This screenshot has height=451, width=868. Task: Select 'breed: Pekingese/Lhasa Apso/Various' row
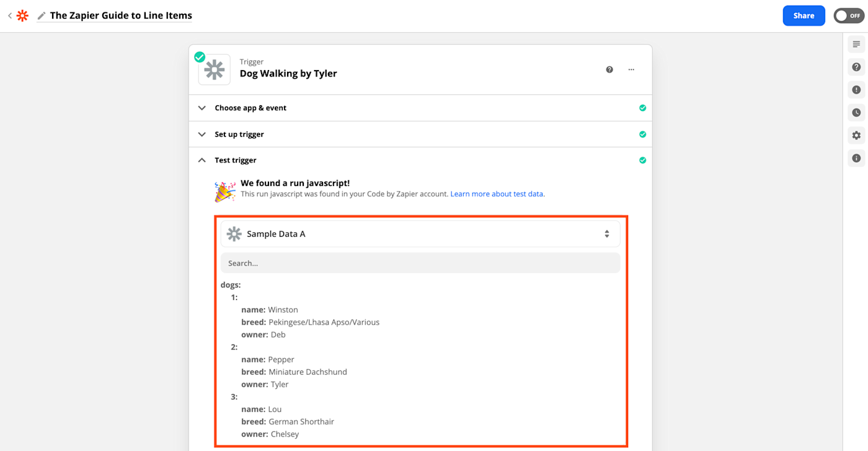[310, 322]
